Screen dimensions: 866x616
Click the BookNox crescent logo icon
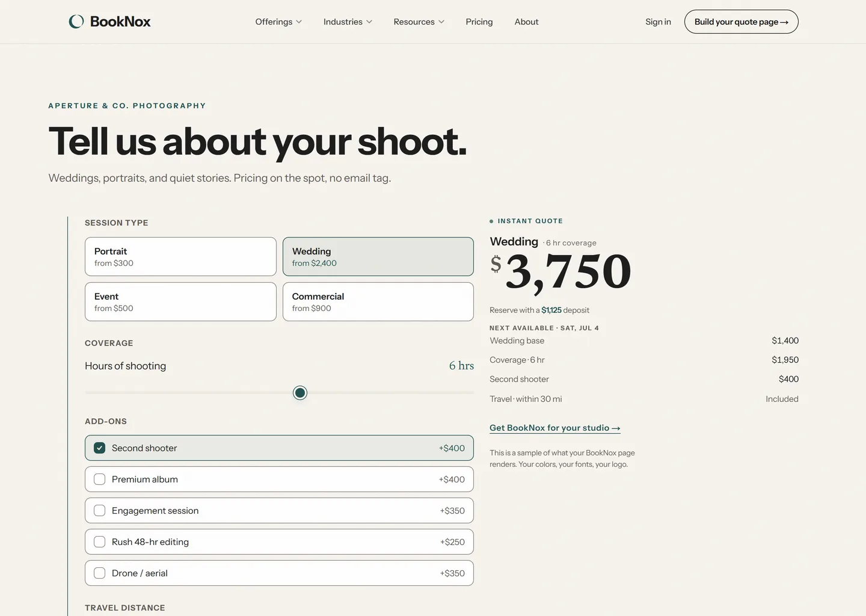tap(76, 22)
